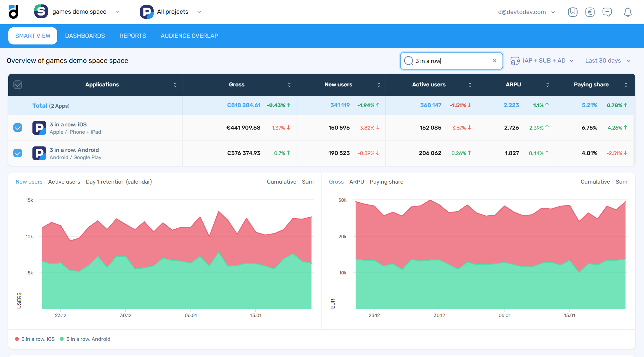
Task: Click the Euro currency icon
Action: click(x=590, y=12)
